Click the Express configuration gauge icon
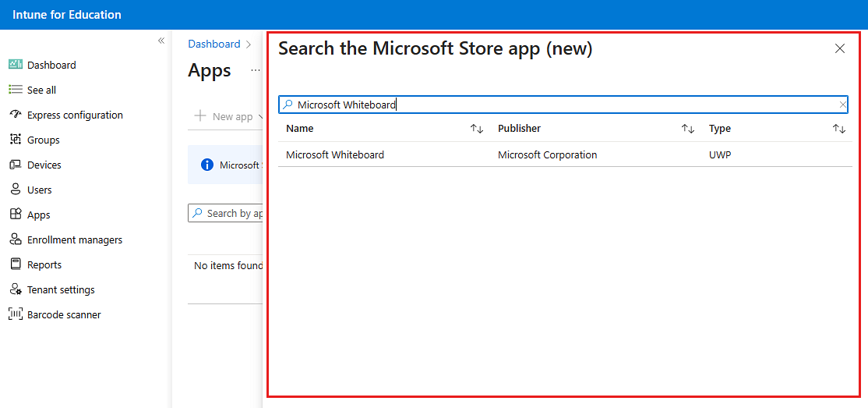 tap(16, 115)
